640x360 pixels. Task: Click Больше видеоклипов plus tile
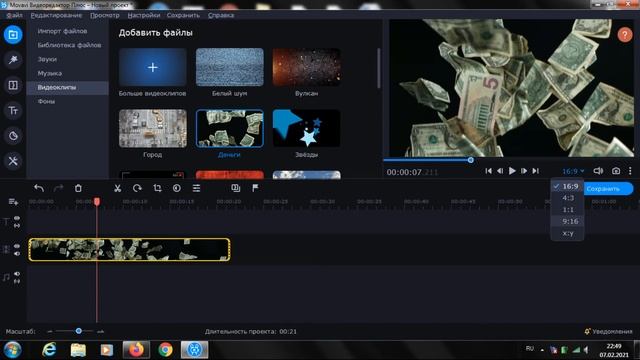click(x=153, y=67)
